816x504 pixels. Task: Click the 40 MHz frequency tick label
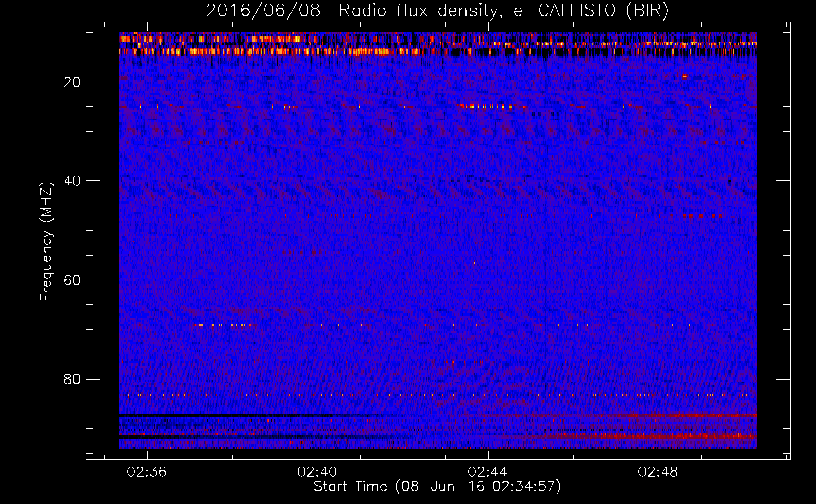[x=73, y=181]
